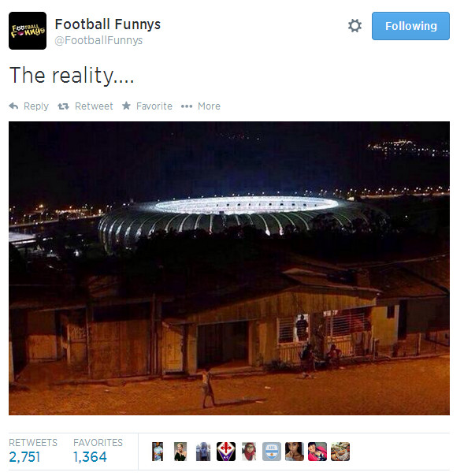The width and height of the screenshot is (464, 476).
Task: Click the avatar with red headscarf
Action: tap(249, 452)
